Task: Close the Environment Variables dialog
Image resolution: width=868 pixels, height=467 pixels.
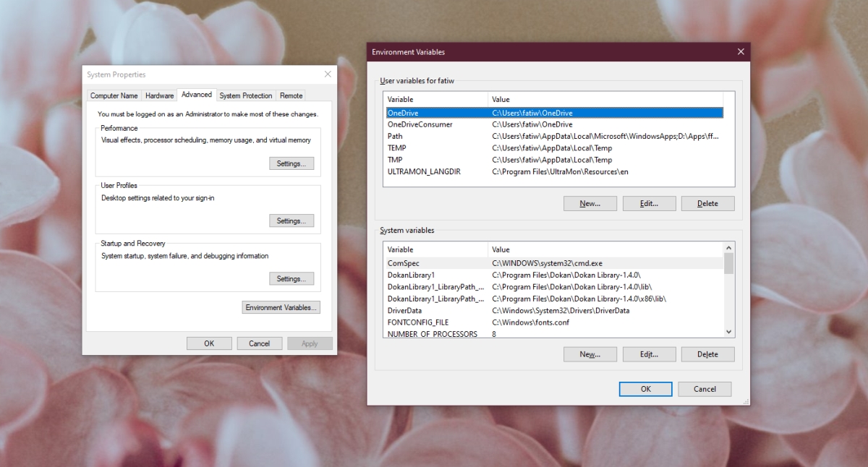Action: (740, 52)
